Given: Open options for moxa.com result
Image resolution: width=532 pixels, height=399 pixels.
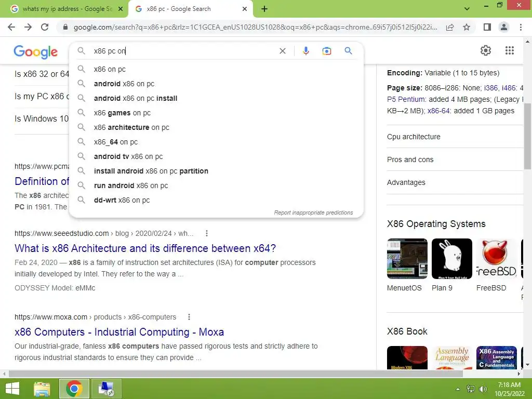Looking at the screenshot, I should coord(189,317).
